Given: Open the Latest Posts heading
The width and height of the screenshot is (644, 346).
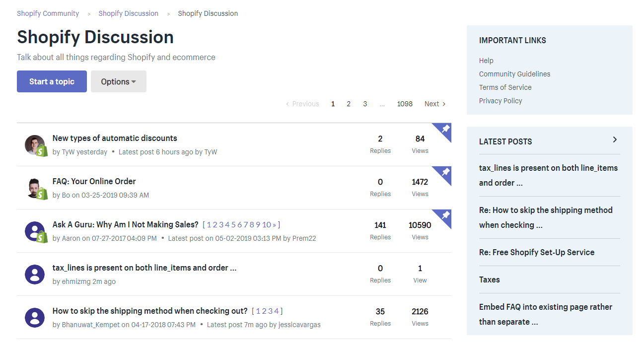Looking at the screenshot, I should (505, 141).
